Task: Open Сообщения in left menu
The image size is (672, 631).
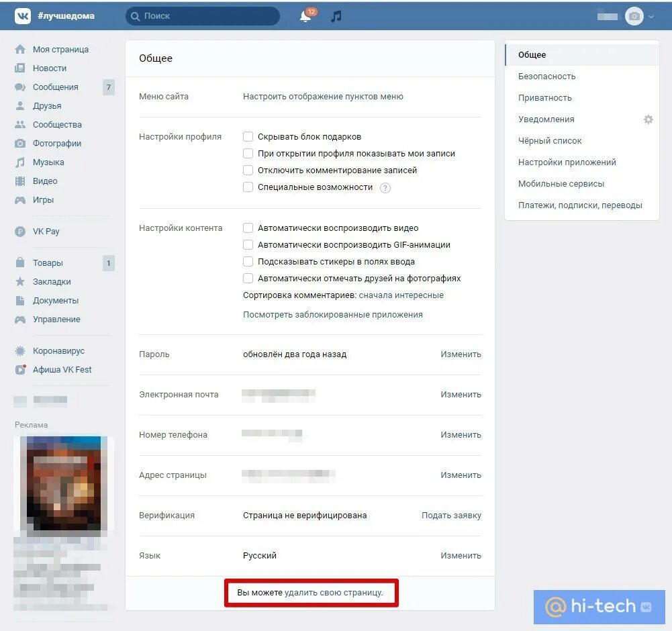Action: point(56,87)
